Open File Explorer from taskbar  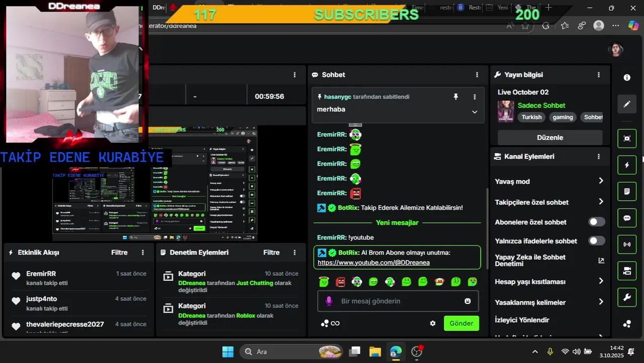[x=375, y=351]
